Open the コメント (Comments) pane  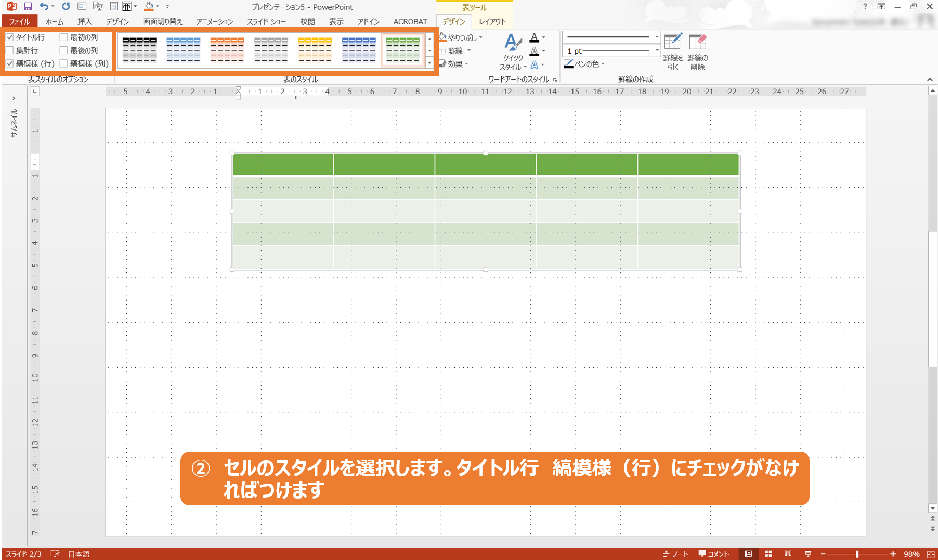click(x=714, y=554)
